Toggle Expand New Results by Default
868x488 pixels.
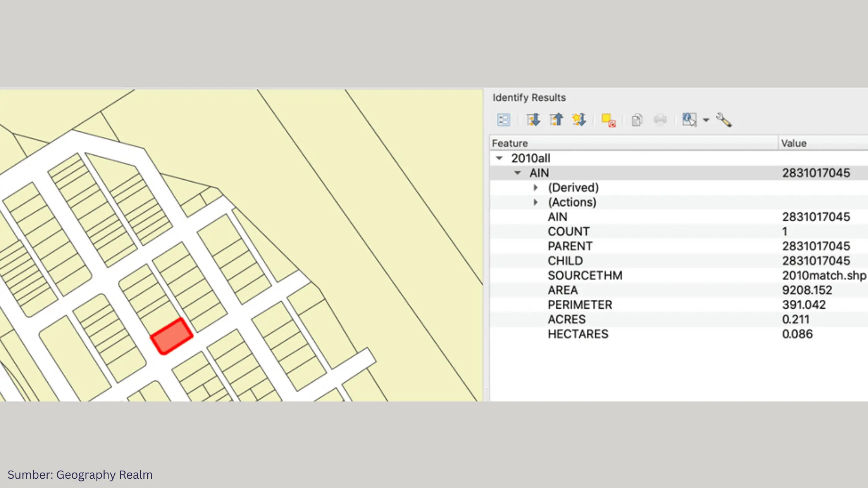tap(579, 120)
